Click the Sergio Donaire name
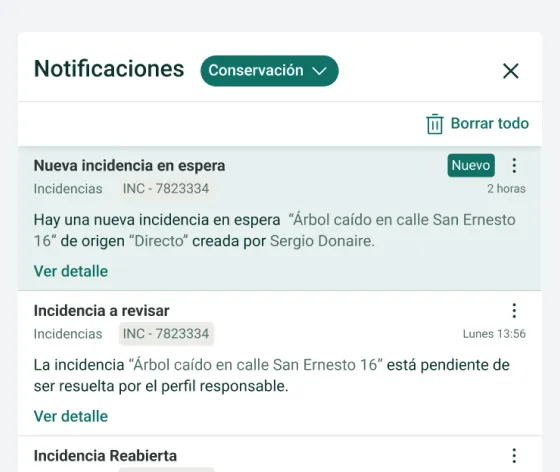560x472 pixels. [322, 241]
